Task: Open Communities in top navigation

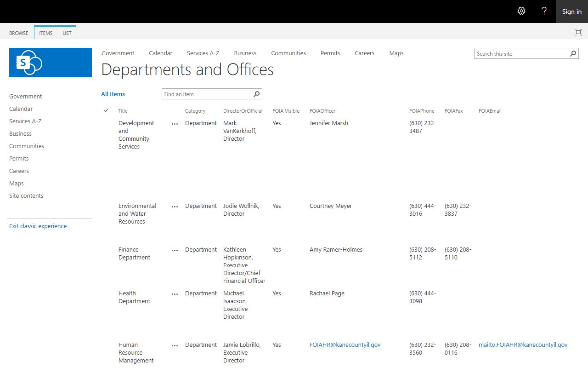Action: 288,53
